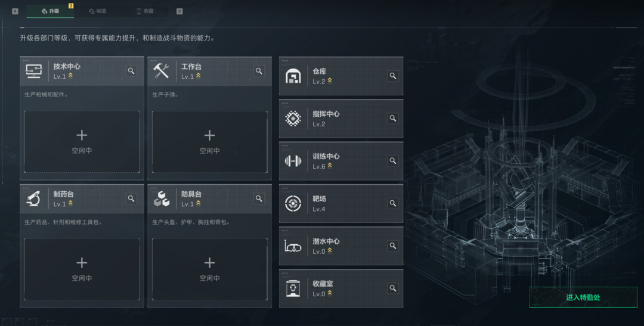Viewport: 644px width, 326px height.
Task: Inspect 仓库 with its magnifier icon
Action: [x=392, y=76]
